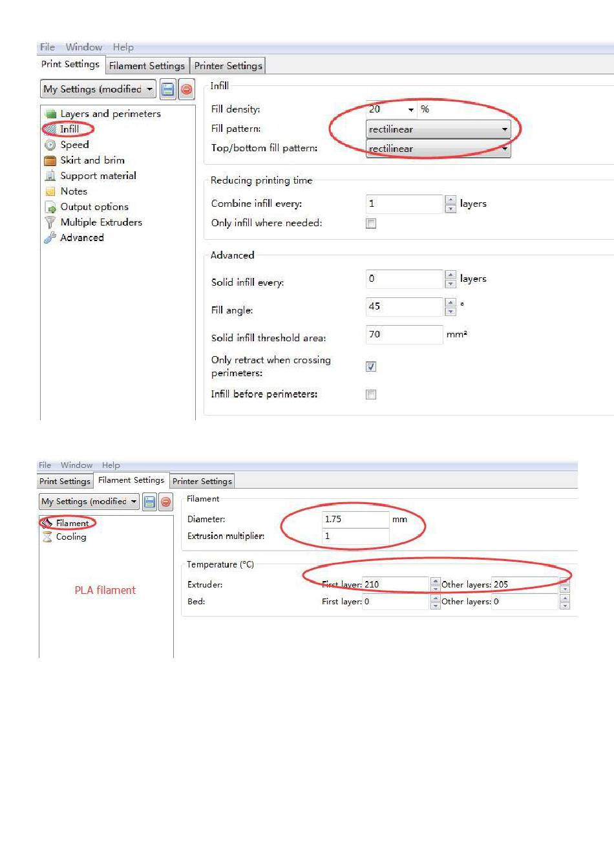
Task: Uncheck Only retract when crossing perimeters
Action: pos(371,366)
